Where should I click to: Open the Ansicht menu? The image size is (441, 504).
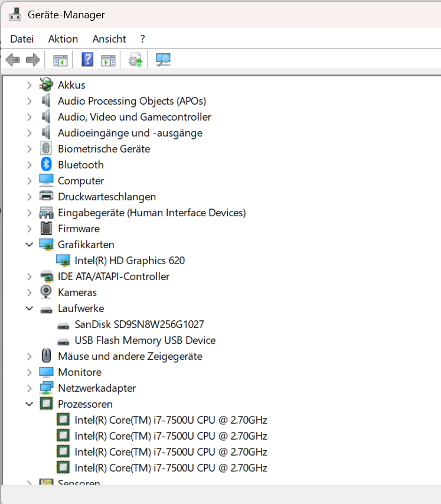pyautogui.click(x=109, y=39)
